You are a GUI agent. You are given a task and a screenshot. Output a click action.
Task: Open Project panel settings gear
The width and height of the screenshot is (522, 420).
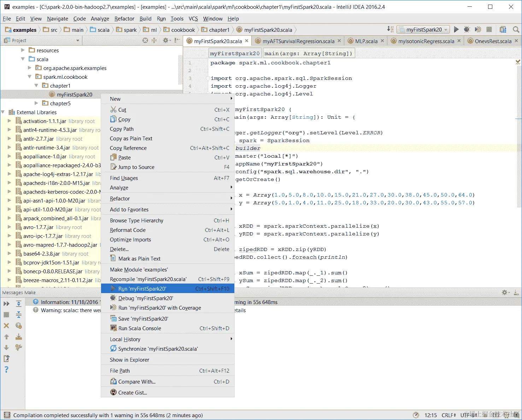pyautogui.click(x=166, y=40)
